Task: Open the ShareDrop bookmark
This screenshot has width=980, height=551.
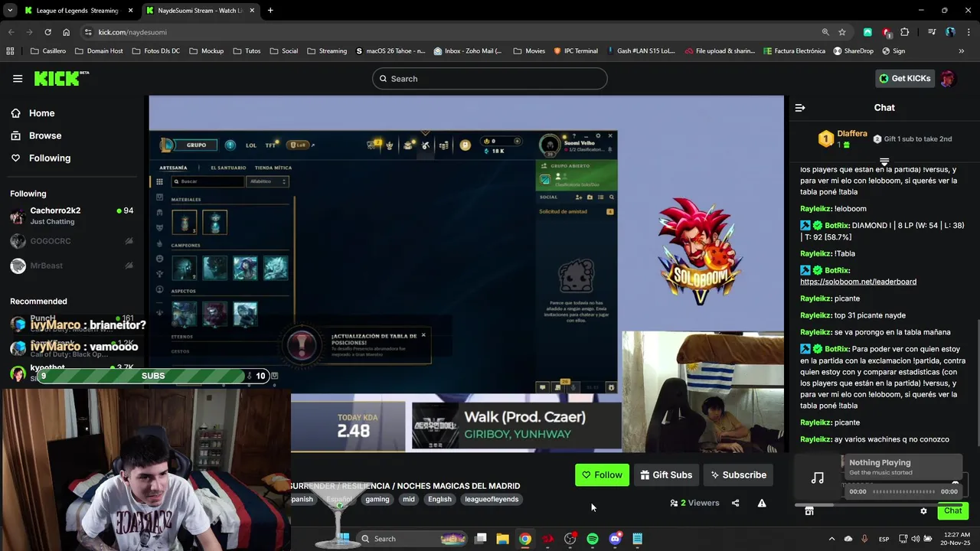Action: (x=854, y=51)
